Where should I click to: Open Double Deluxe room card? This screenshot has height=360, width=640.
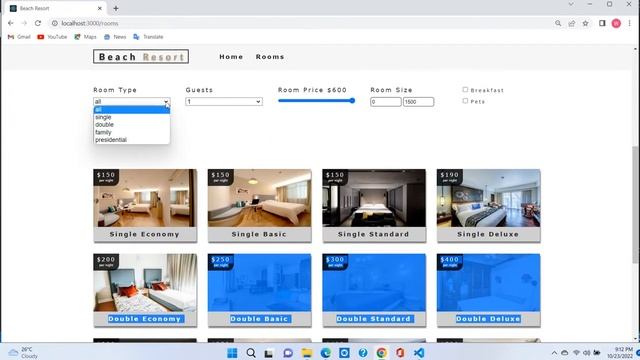point(489,290)
